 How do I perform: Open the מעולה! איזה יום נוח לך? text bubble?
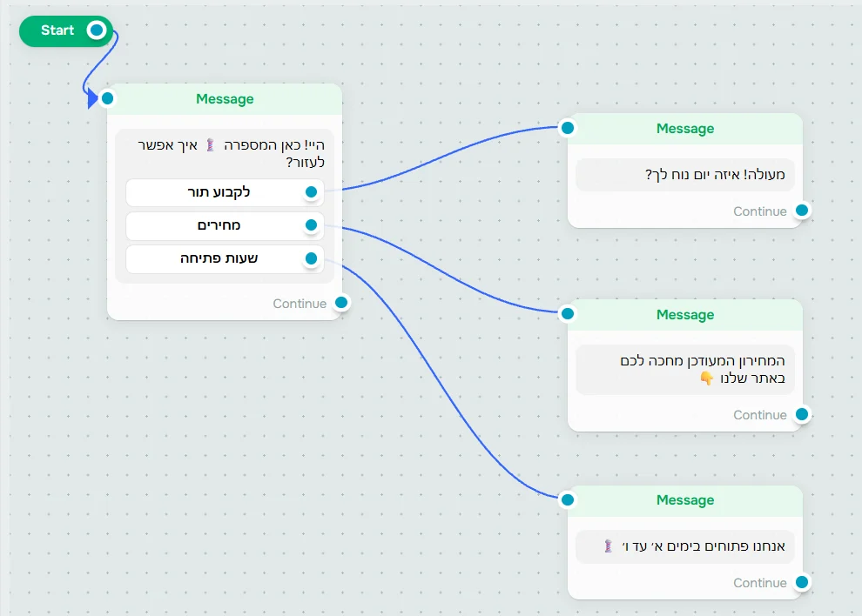click(x=685, y=175)
